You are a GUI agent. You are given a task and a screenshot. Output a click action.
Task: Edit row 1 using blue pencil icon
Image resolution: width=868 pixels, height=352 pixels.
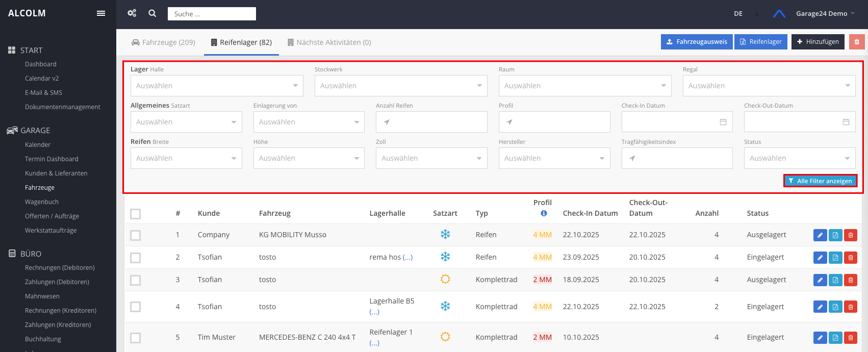[x=820, y=235]
